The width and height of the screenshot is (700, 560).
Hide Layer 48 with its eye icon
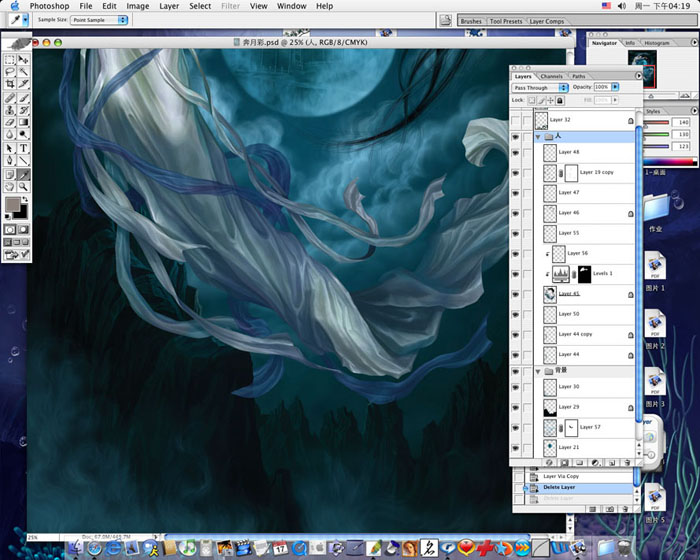[516, 152]
